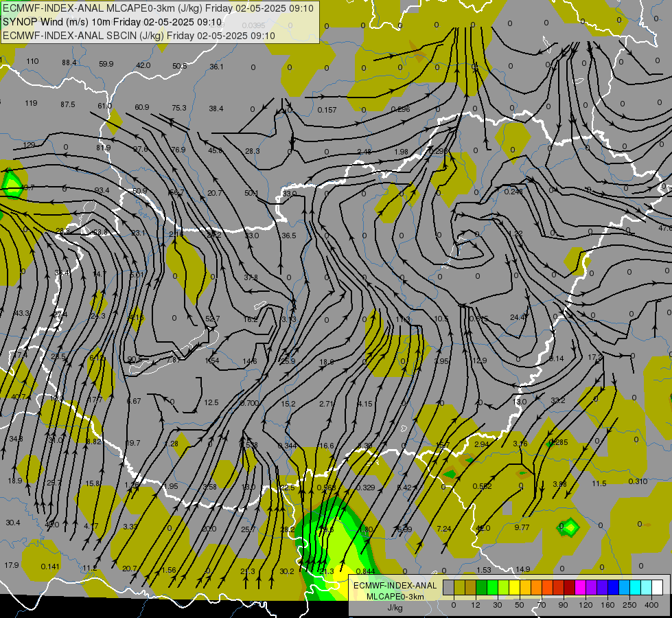Screen dimensions: 672x618
Task: Click the dark green legend swatch
Action: [x=482, y=587]
